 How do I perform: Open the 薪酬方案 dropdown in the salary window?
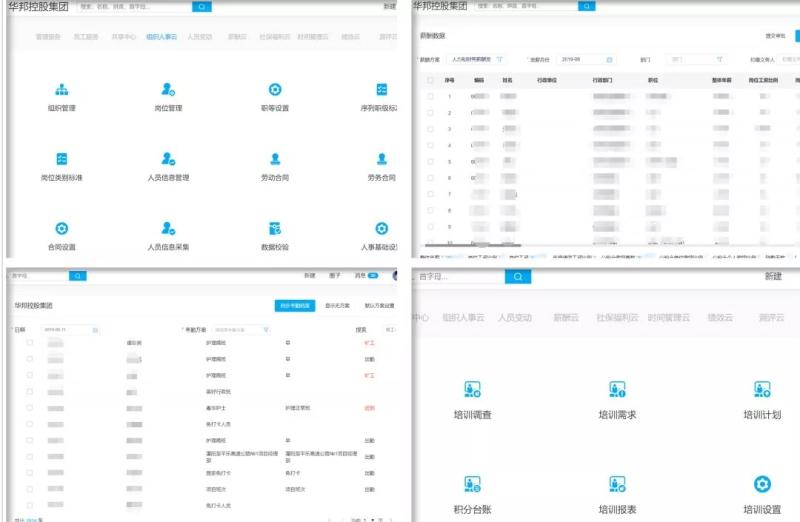477,60
